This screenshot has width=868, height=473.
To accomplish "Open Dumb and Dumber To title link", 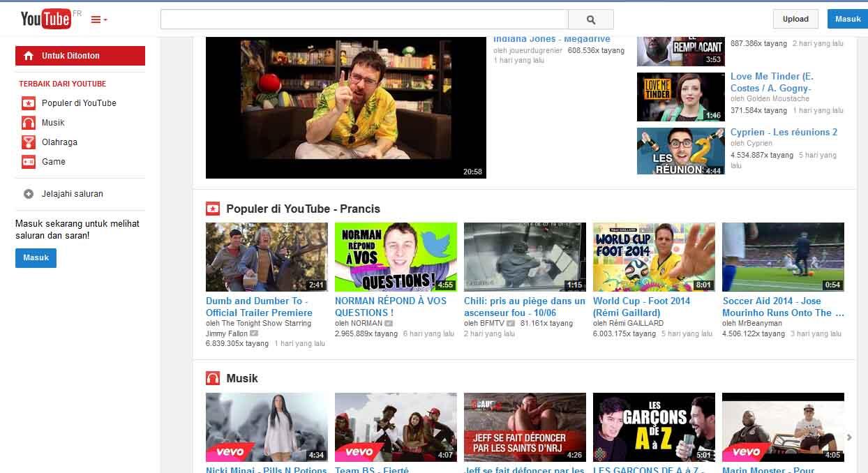I will coord(259,307).
